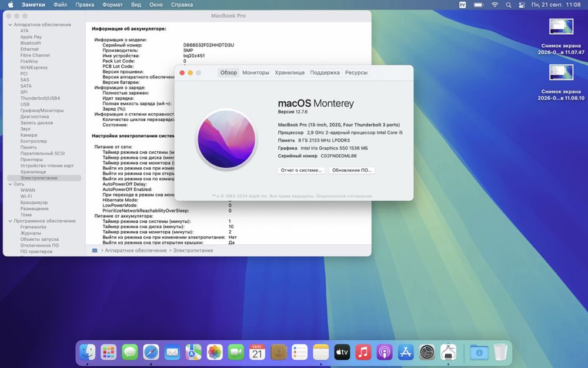588x368 pixels.
Task: Click Аппаратное обеспечение in the path bar
Action: 136,250
